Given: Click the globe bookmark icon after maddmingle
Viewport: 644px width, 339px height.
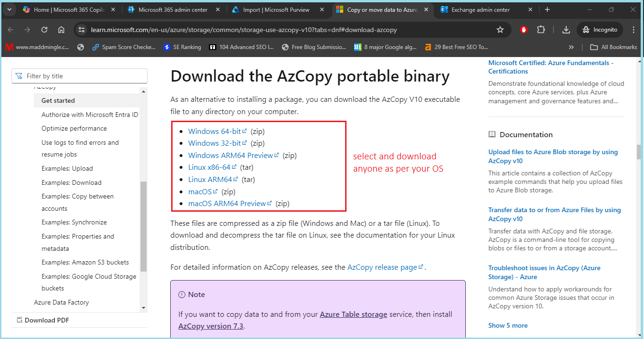Looking at the screenshot, I should click(x=81, y=47).
